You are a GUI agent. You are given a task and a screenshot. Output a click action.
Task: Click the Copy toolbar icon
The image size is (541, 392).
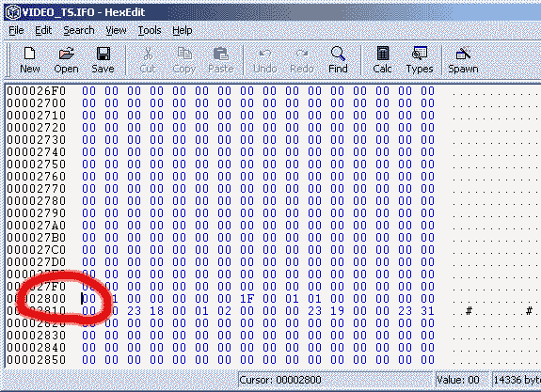[x=184, y=60]
